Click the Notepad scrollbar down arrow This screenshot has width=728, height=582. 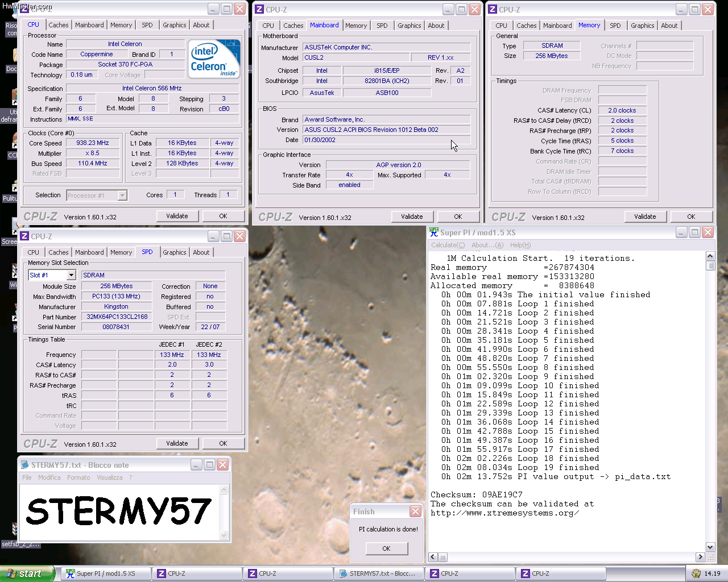coord(224,535)
